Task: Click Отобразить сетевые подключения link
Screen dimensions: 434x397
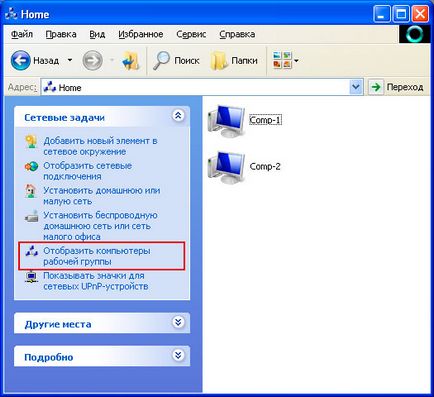Action: click(x=87, y=171)
